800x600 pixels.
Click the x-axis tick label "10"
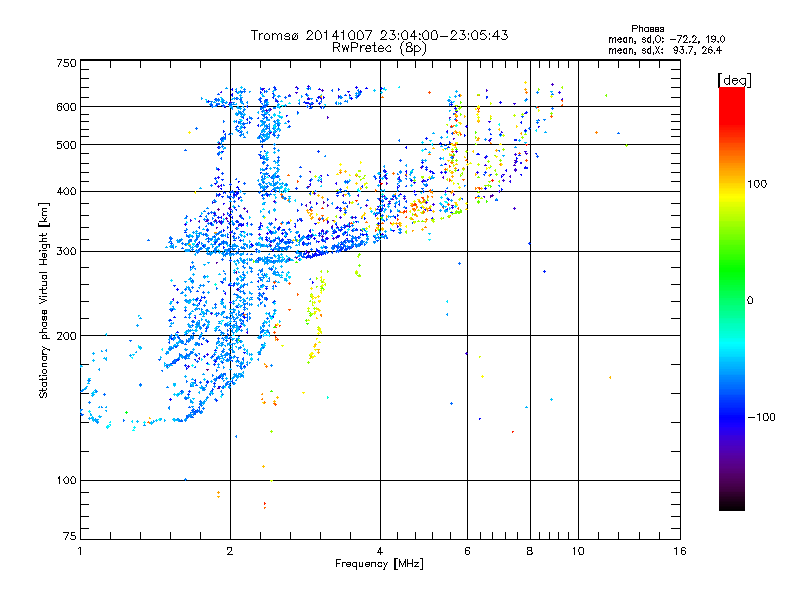click(578, 551)
